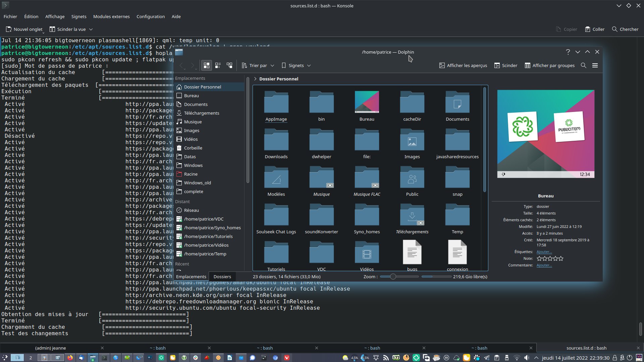Image resolution: width=644 pixels, height=362 pixels.
Task: Switch to icons view mode in Dolphin
Action: tap(207, 65)
